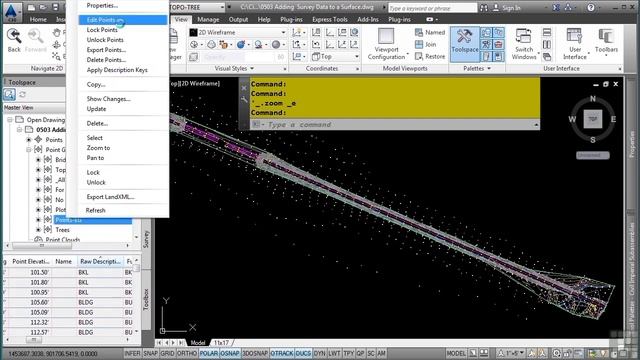Open the Add-ins ribbon tab
Viewport: 640px width, 360px height.
pyautogui.click(x=368, y=19)
